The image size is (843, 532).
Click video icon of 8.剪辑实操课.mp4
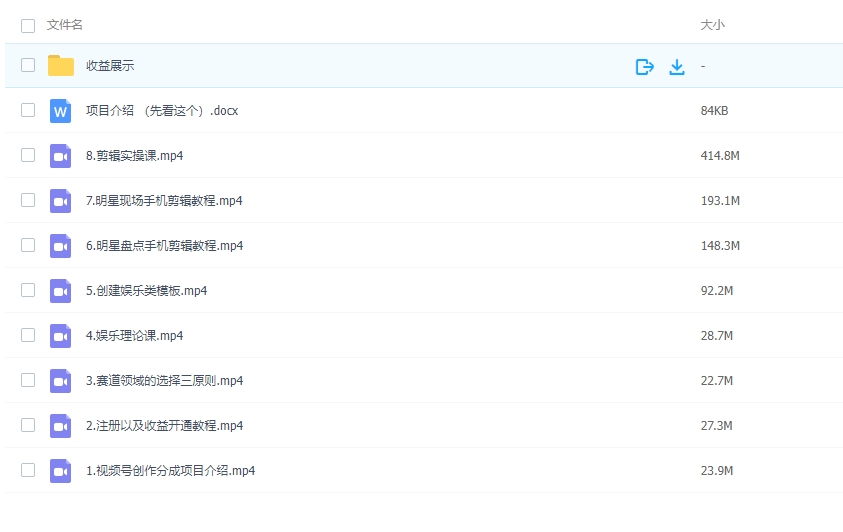(x=61, y=156)
